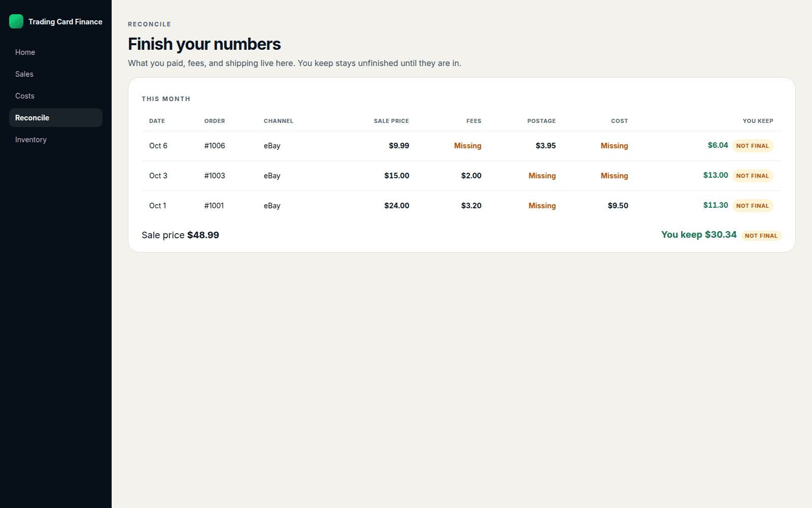Open the Home page in sidebar

point(56,52)
